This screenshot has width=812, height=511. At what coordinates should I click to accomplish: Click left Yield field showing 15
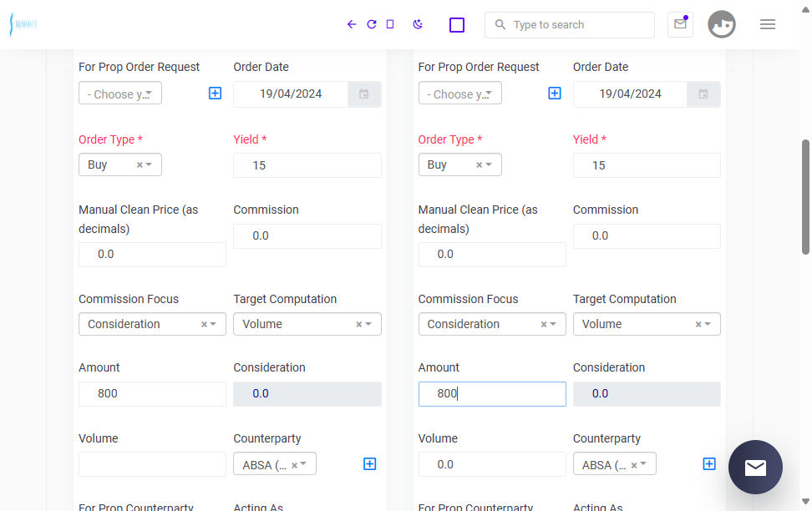tap(307, 165)
